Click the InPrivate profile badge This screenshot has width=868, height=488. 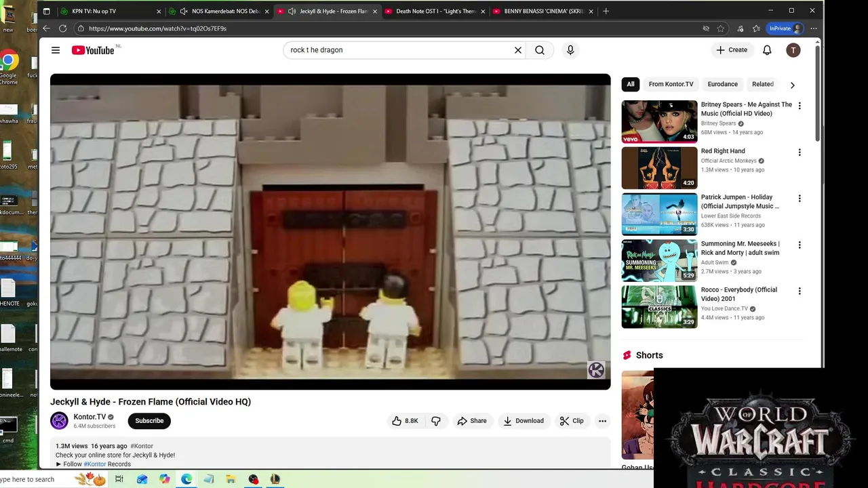[785, 28]
